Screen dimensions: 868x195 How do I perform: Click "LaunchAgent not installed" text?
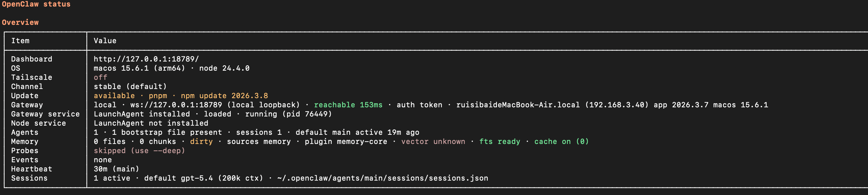pyautogui.click(x=150, y=123)
